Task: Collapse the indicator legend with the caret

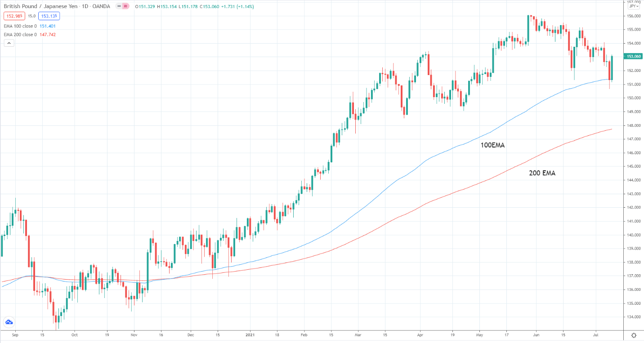Action: pyautogui.click(x=9, y=43)
